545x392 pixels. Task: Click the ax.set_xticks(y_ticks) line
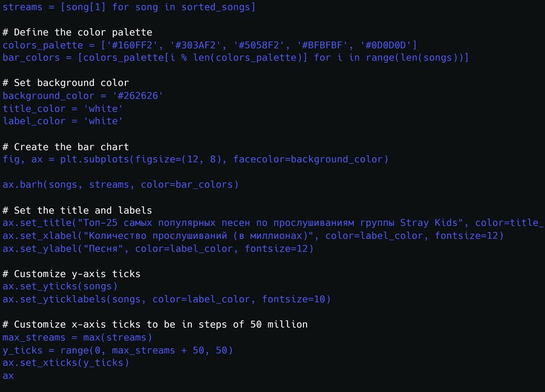pyautogui.click(x=66, y=363)
